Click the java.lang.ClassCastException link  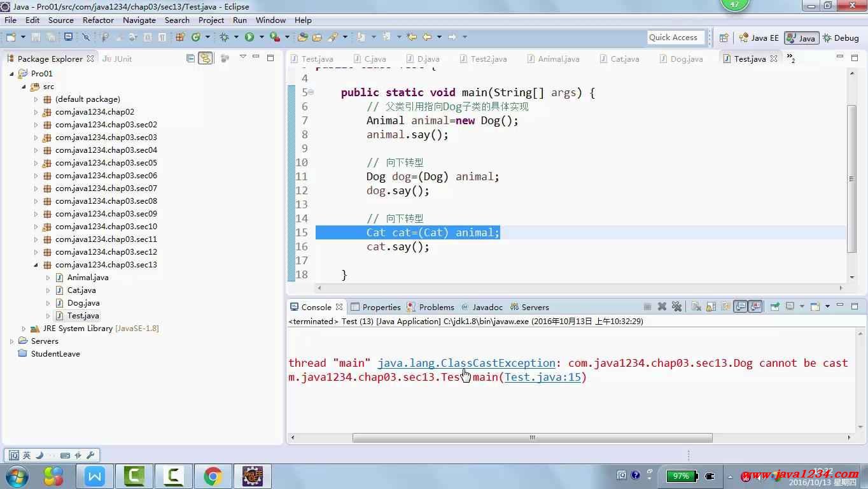[x=466, y=363]
